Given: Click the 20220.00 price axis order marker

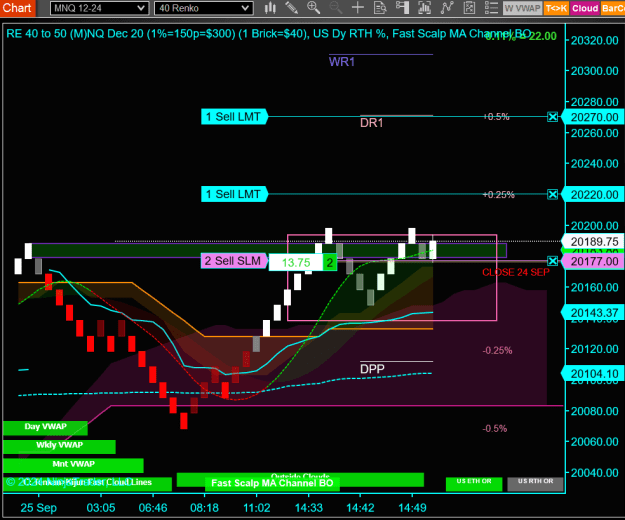Looking at the screenshot, I should pos(593,195).
